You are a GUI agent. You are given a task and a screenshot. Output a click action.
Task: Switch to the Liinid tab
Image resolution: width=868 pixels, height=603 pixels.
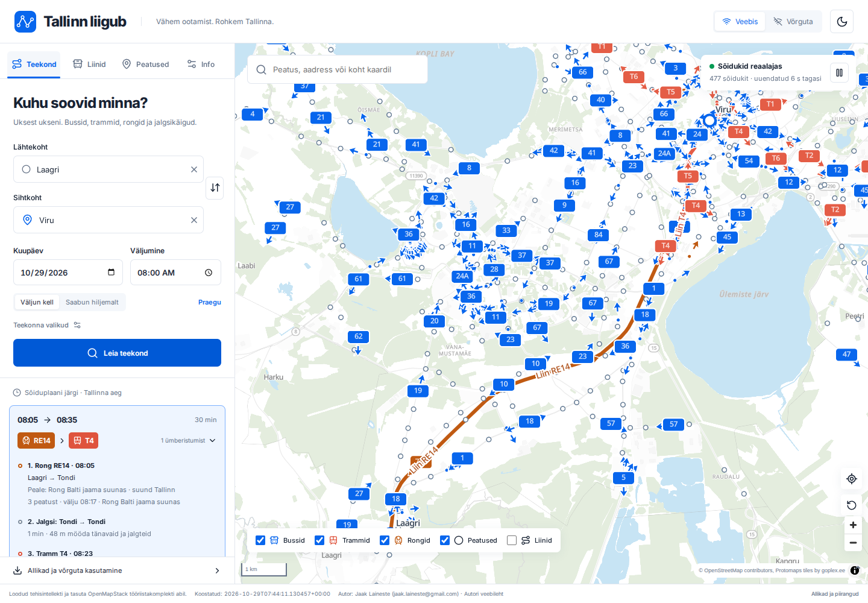coord(89,65)
